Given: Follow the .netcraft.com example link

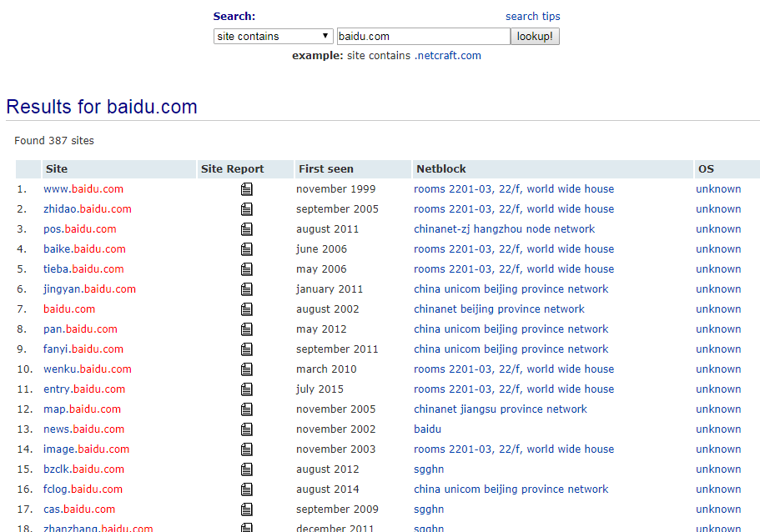Looking at the screenshot, I should [447, 56].
